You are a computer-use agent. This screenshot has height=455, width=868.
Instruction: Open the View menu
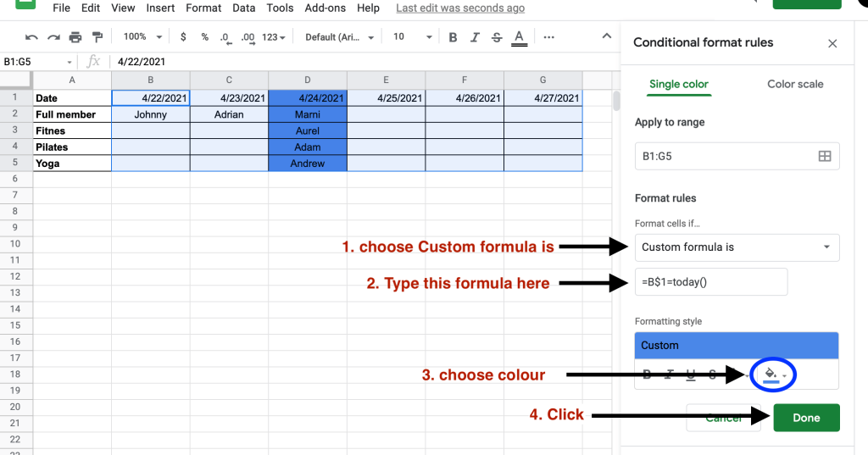[123, 8]
